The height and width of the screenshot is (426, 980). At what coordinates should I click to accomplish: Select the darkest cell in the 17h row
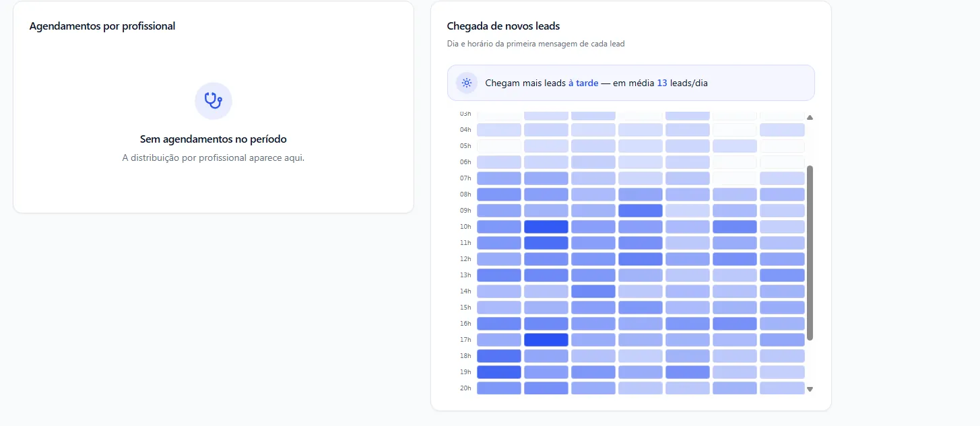point(546,340)
